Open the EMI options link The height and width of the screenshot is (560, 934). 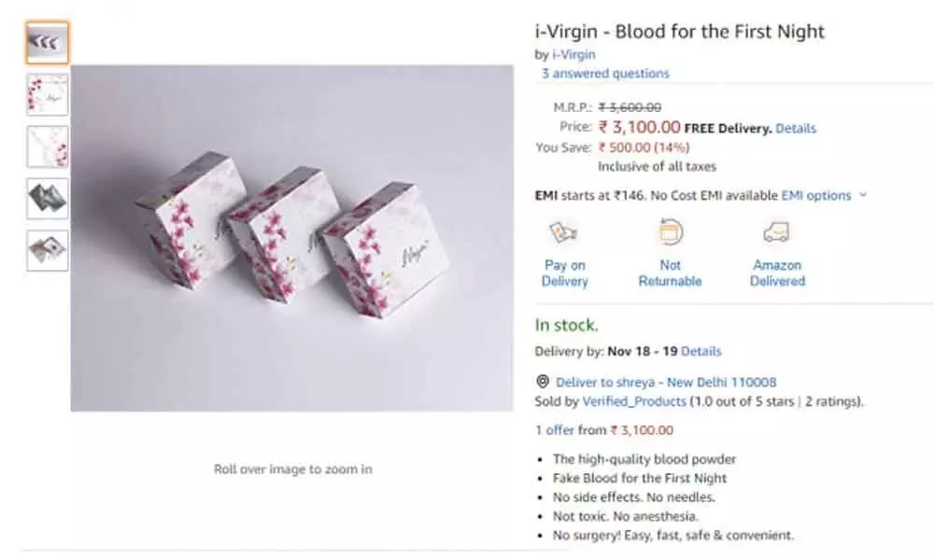coord(815,195)
